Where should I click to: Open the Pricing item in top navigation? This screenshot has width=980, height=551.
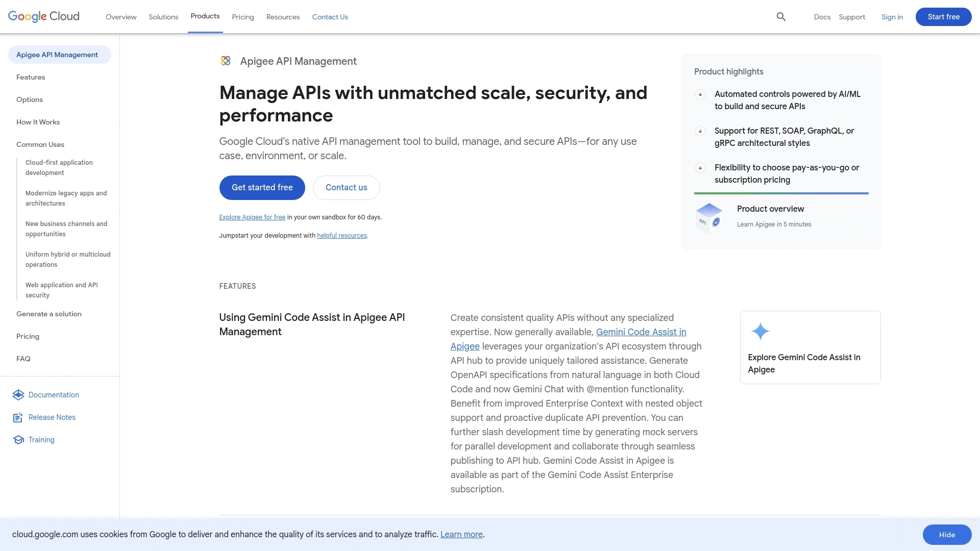(x=243, y=17)
